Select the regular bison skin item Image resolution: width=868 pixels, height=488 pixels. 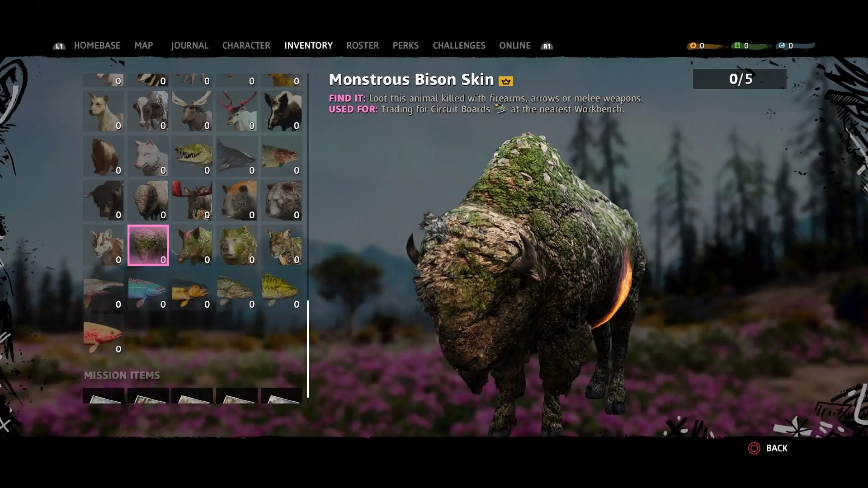tap(148, 201)
